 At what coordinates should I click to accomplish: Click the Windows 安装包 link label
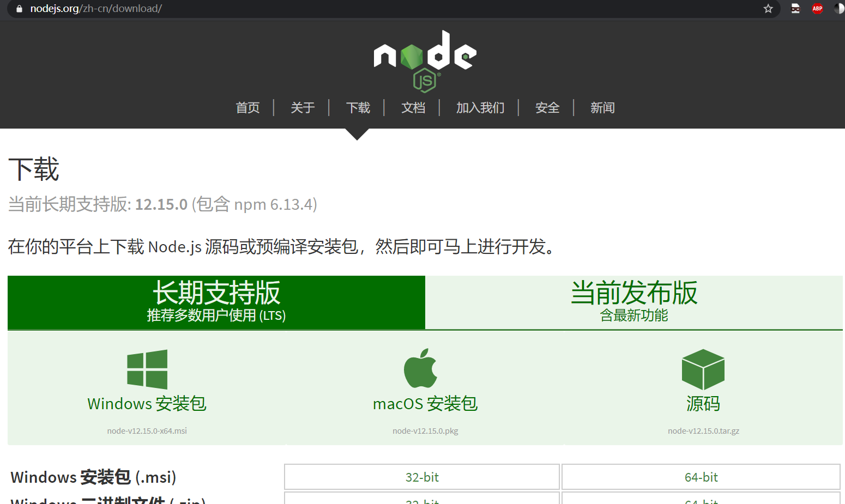coord(147,404)
